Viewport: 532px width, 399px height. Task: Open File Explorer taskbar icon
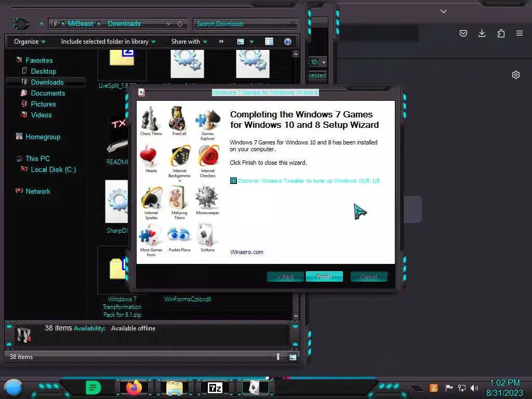click(x=175, y=388)
